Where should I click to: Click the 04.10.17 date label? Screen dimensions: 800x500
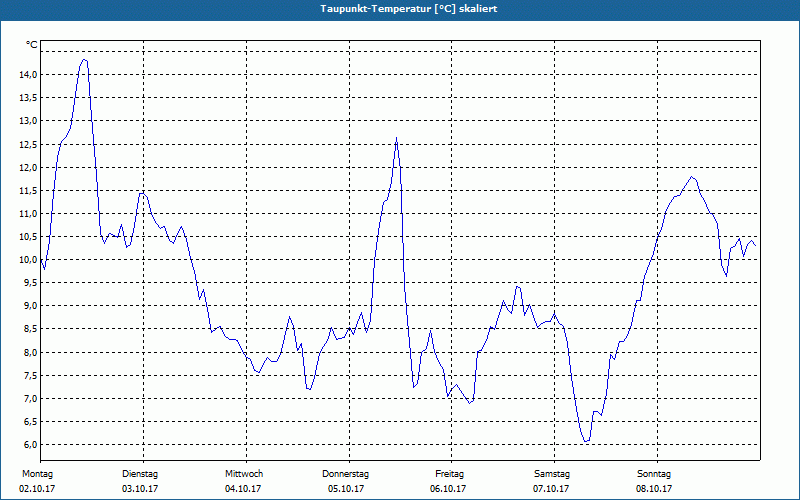pyautogui.click(x=243, y=489)
